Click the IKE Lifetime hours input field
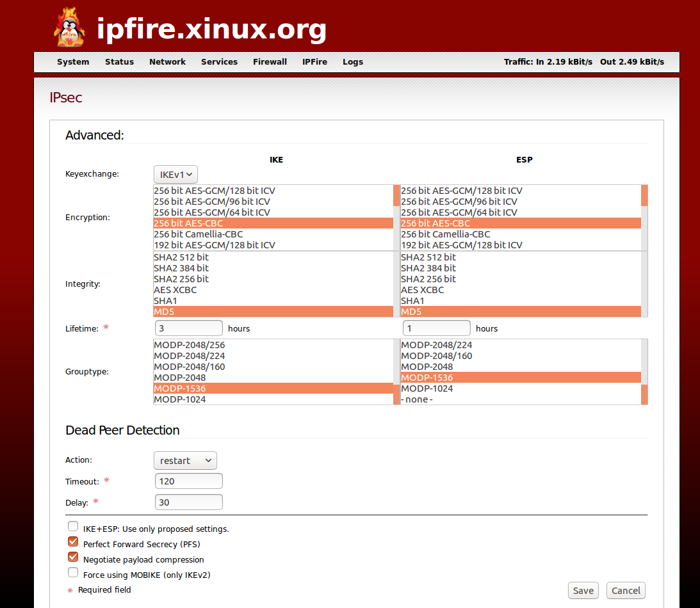The width and height of the screenshot is (700, 608). pyautogui.click(x=188, y=327)
